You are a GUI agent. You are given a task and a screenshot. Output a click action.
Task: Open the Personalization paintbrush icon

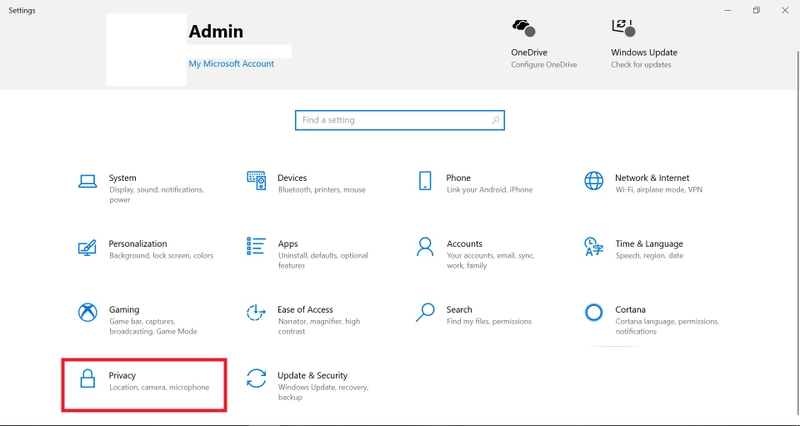[87, 248]
